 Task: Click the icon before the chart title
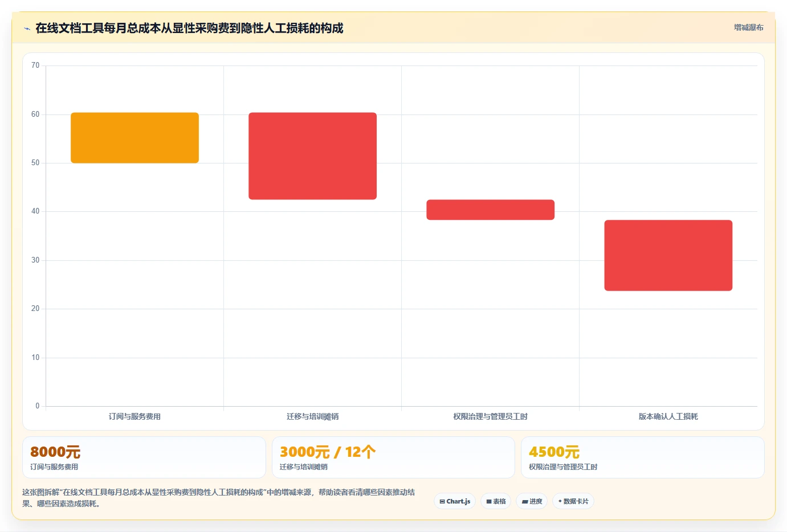pos(27,28)
